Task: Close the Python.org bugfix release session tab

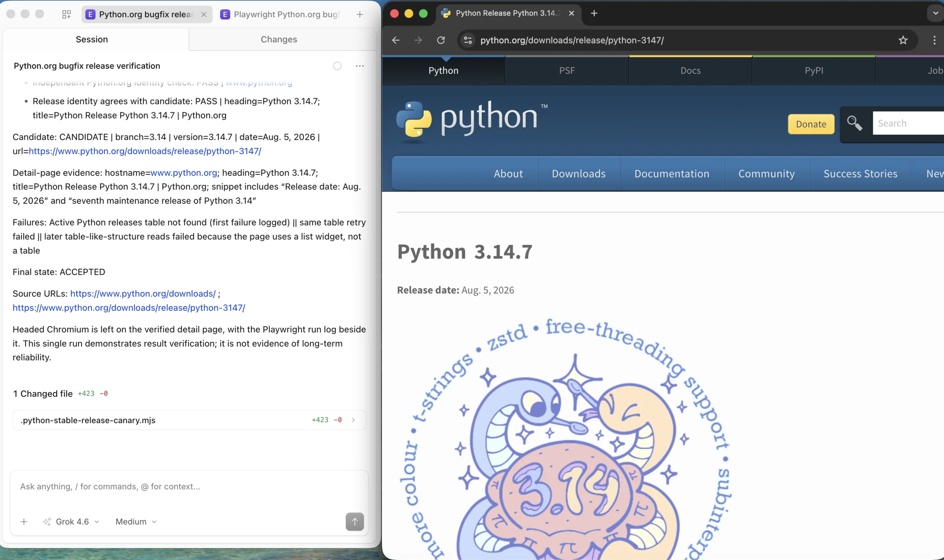Action: coord(204,15)
